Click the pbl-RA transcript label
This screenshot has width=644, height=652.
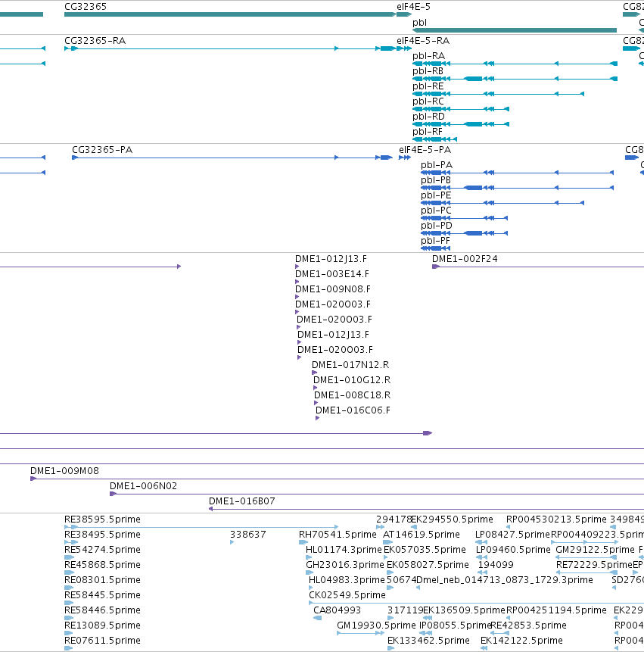pos(428,56)
